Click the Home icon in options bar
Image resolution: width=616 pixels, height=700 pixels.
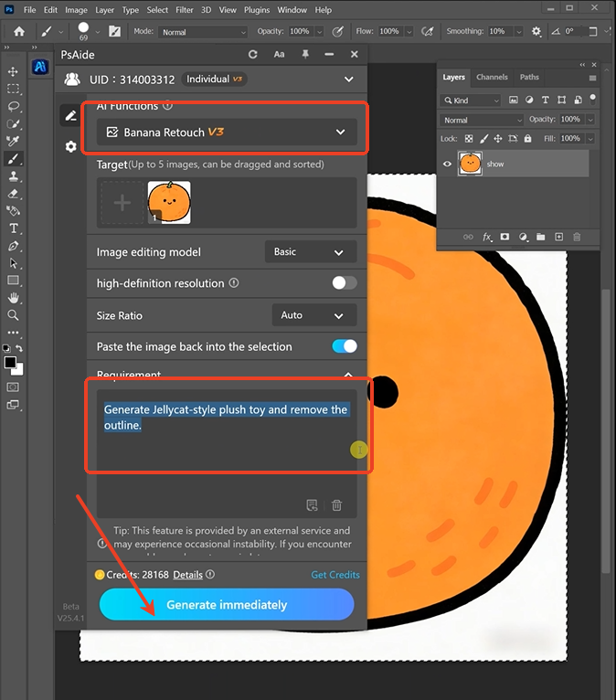tap(18, 31)
